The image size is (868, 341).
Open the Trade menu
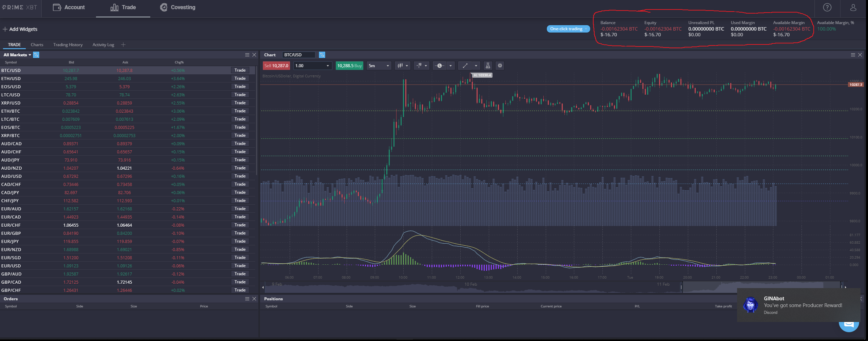pyautogui.click(x=123, y=7)
